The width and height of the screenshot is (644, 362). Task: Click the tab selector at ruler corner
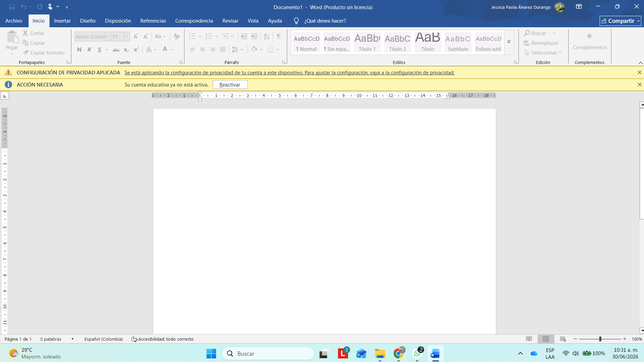[5, 96]
